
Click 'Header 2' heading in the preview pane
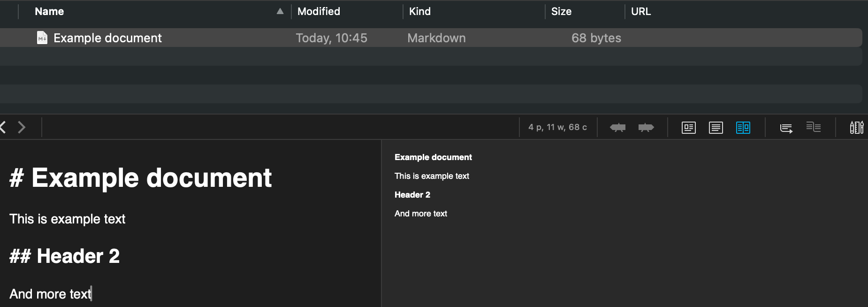point(412,195)
